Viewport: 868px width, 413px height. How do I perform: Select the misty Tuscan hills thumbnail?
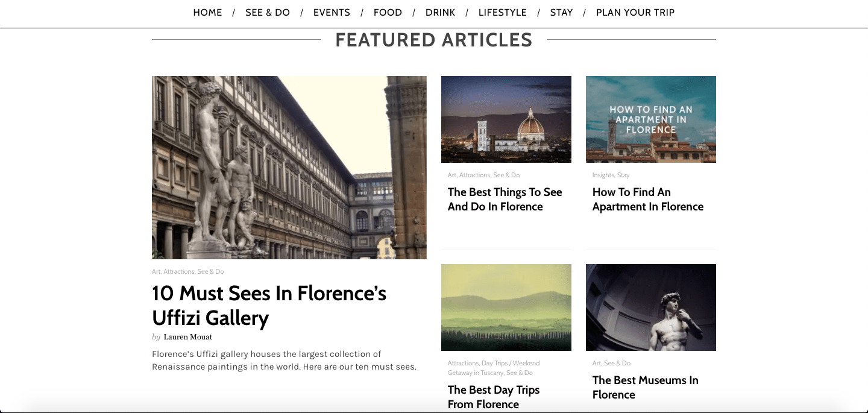[x=506, y=307]
